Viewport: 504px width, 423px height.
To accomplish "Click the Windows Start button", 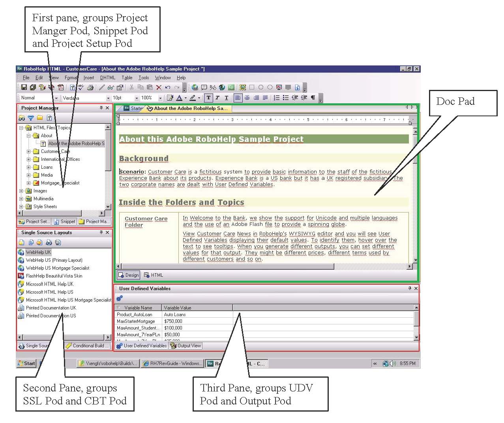I will click(26, 363).
